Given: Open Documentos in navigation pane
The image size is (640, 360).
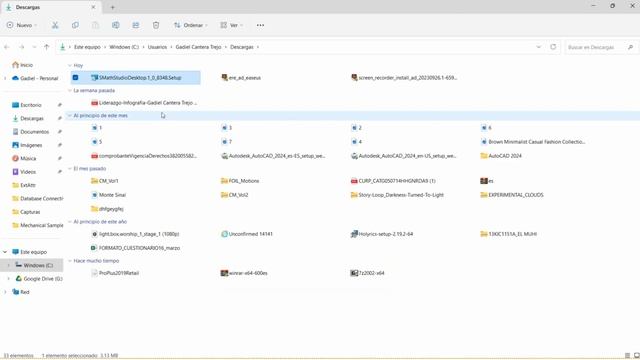Looking at the screenshot, I should click(x=31, y=132).
